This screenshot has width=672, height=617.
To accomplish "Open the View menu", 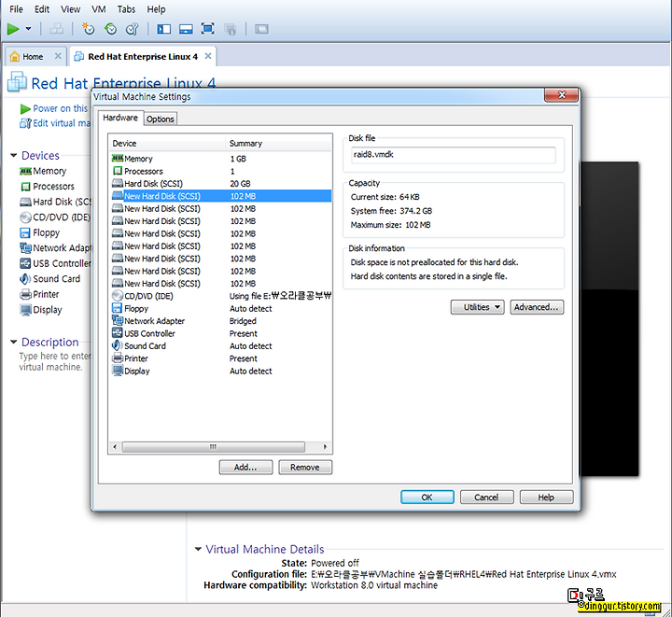I will click(70, 9).
